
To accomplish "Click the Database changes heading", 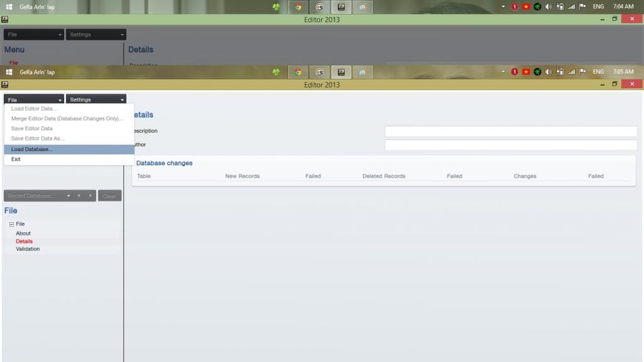I will click(164, 163).
